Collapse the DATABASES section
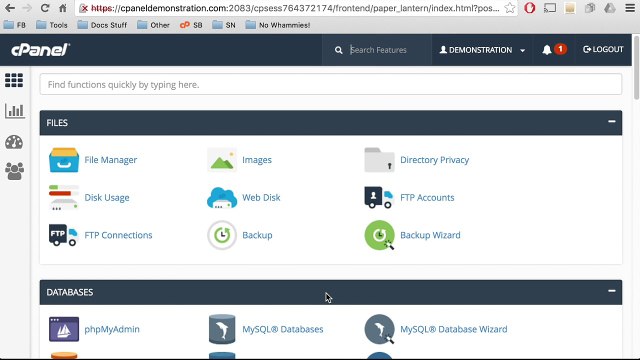The width and height of the screenshot is (640, 360). coord(611,291)
